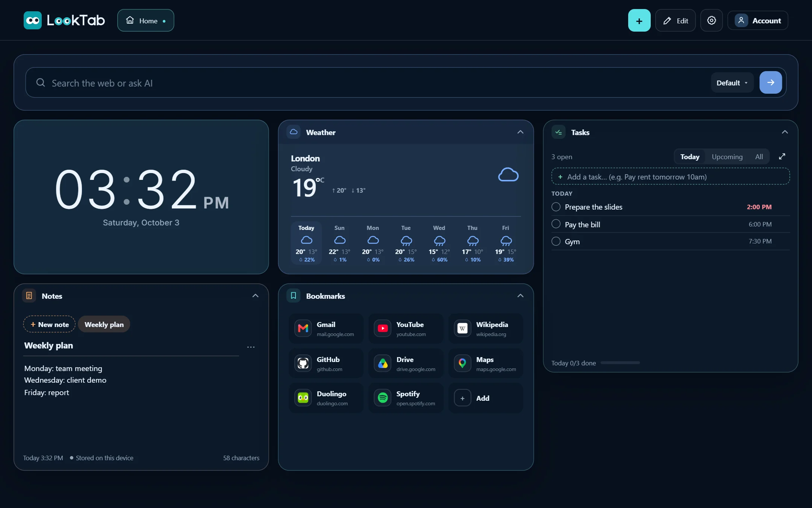Click the Edit button
This screenshot has width=812, height=508.
point(676,21)
